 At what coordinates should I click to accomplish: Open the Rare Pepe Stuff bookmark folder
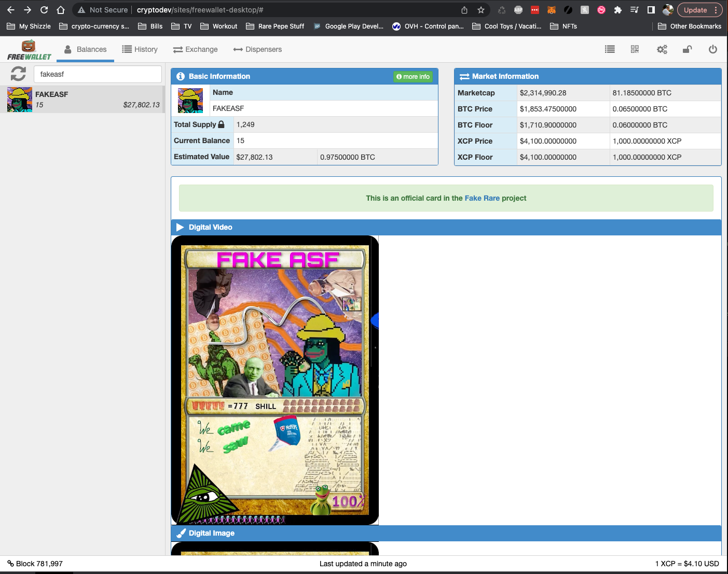coord(275,26)
